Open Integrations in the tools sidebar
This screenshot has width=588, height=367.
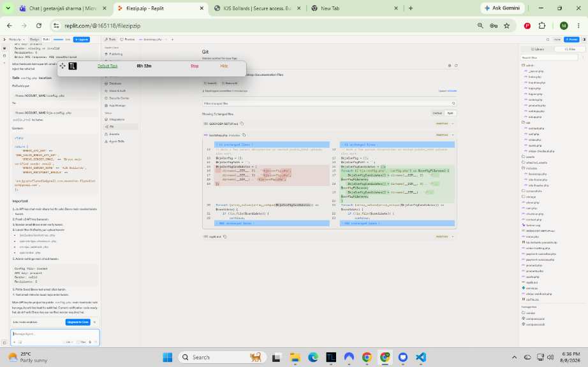[x=116, y=119]
